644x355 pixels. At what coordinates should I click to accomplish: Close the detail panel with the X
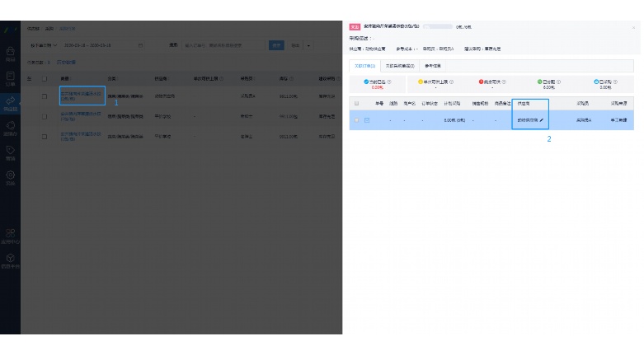[x=634, y=27]
